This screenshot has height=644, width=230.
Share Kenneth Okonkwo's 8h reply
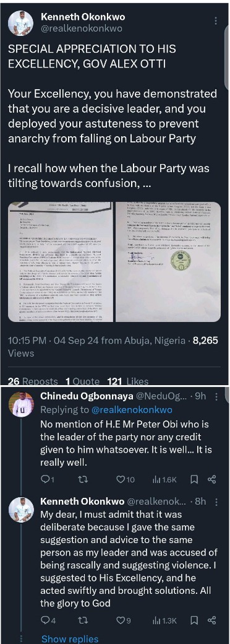[211, 620]
